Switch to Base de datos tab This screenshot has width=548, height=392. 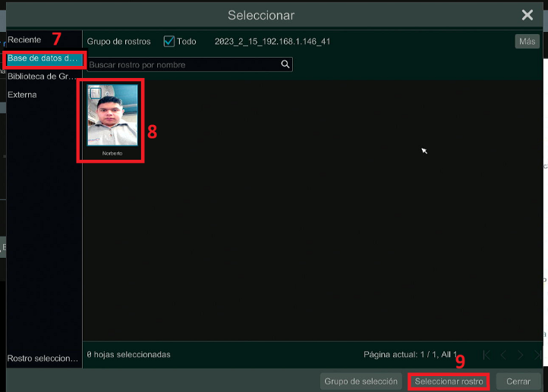[x=43, y=58]
